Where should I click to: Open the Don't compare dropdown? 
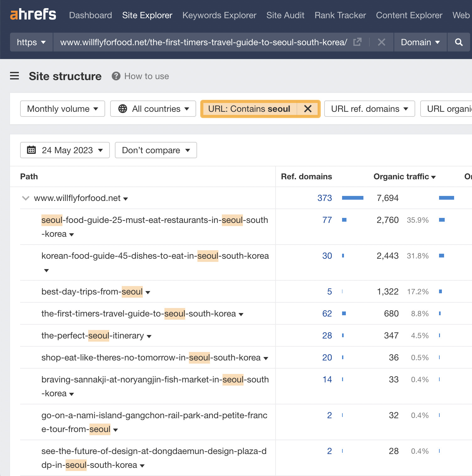click(x=155, y=150)
